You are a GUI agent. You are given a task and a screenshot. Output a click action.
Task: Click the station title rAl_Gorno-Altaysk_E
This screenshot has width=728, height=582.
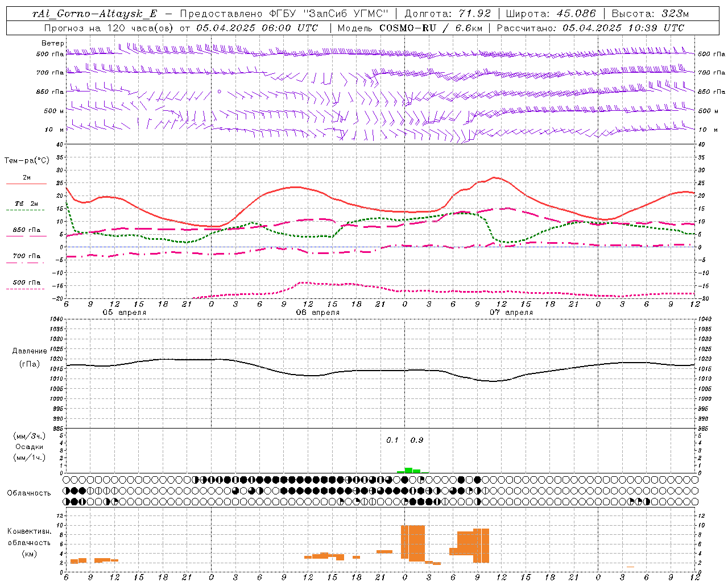(x=94, y=14)
